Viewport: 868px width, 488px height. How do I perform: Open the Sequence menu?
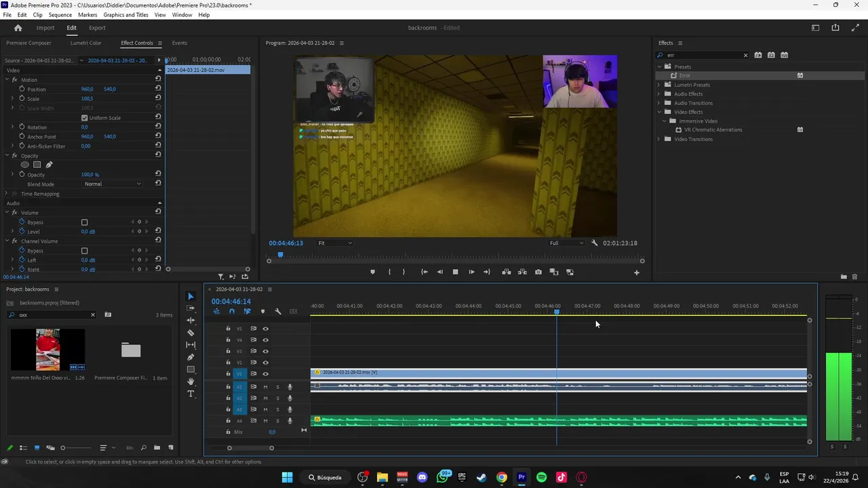(60, 15)
